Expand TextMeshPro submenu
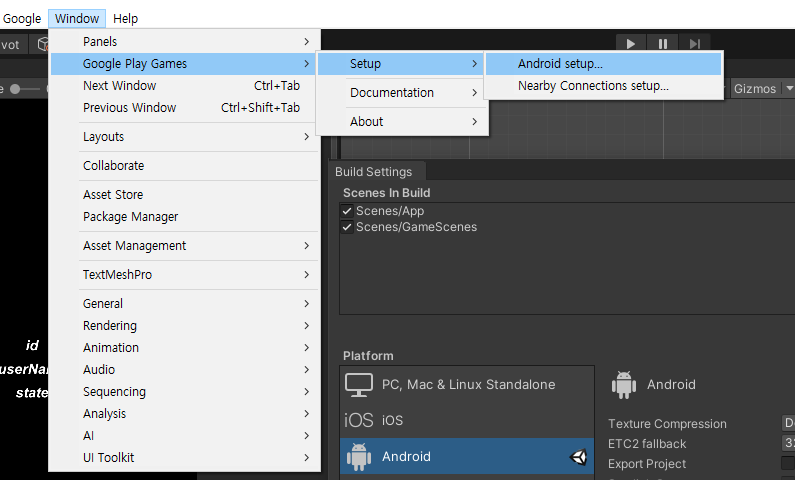The width and height of the screenshot is (795, 480). (x=185, y=275)
